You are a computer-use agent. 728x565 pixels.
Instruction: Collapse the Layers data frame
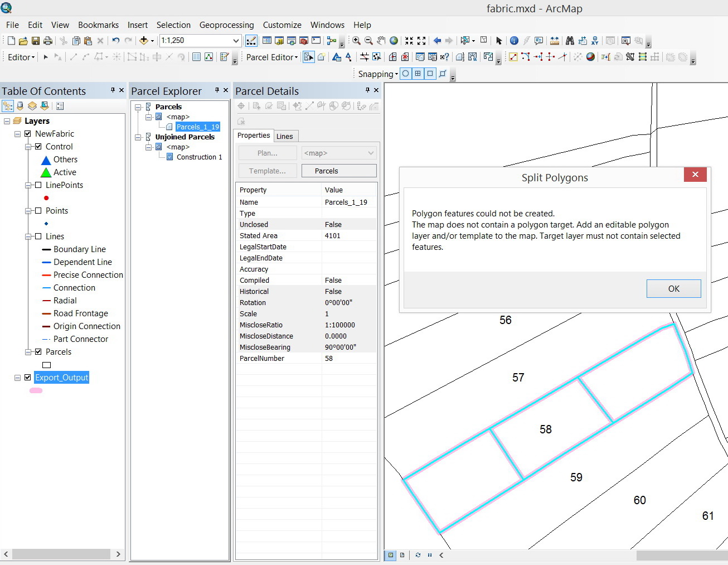click(x=7, y=121)
